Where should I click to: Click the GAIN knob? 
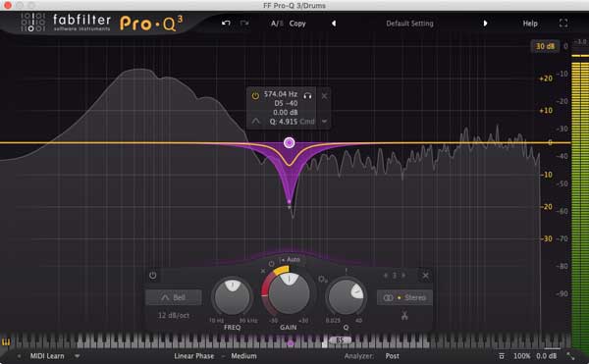tap(289, 293)
